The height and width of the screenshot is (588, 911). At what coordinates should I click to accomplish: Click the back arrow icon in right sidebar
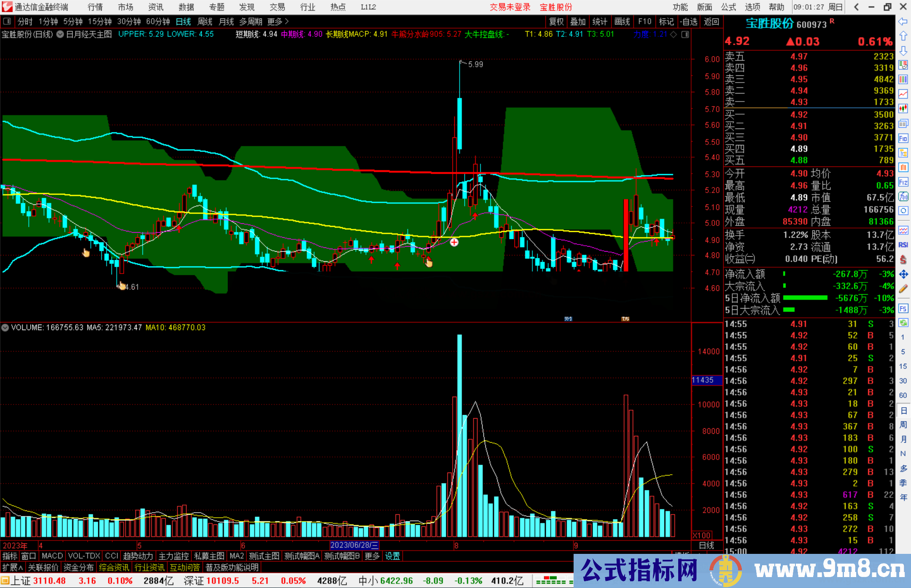click(x=903, y=21)
